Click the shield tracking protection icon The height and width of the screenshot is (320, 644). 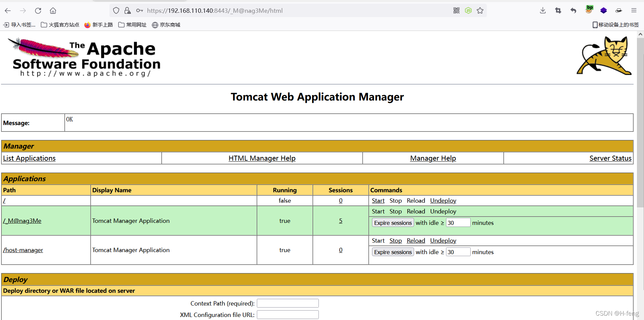pos(116,11)
